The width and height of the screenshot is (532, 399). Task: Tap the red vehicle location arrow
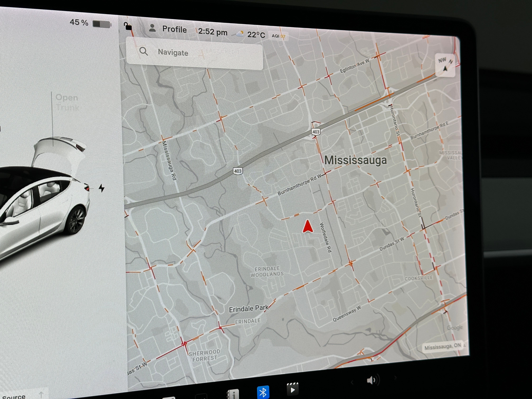point(308,227)
